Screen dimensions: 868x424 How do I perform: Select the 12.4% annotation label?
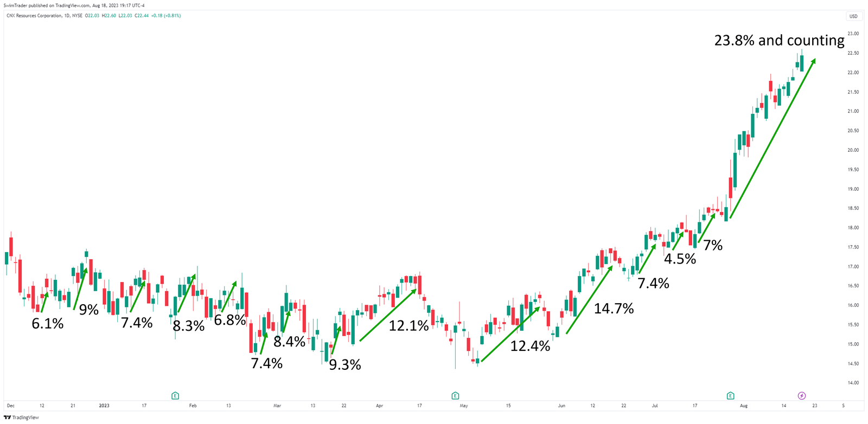click(530, 346)
